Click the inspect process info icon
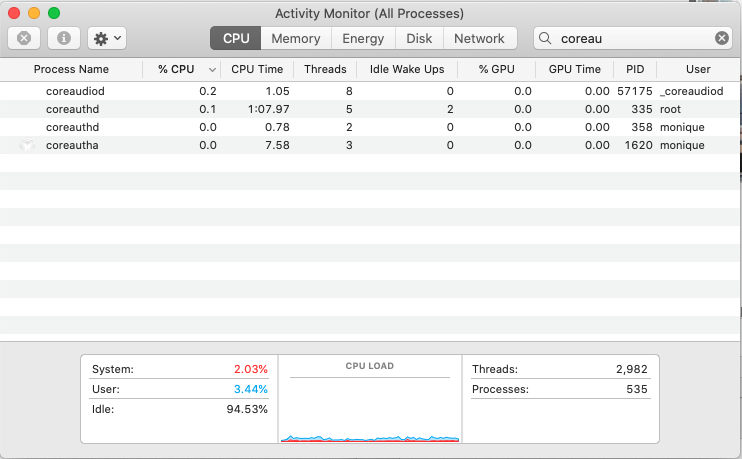Viewport: 742px width, 459px height. coord(63,38)
